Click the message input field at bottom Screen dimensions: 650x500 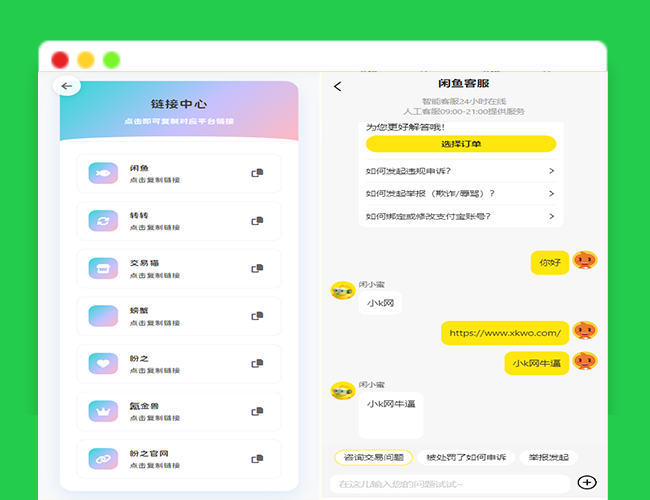[450, 483]
